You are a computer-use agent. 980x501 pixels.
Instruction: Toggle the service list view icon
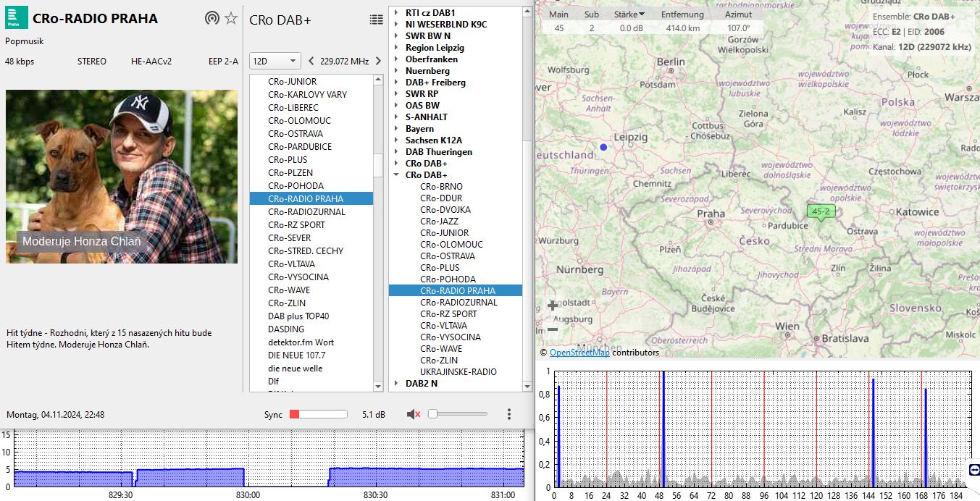pos(376,20)
